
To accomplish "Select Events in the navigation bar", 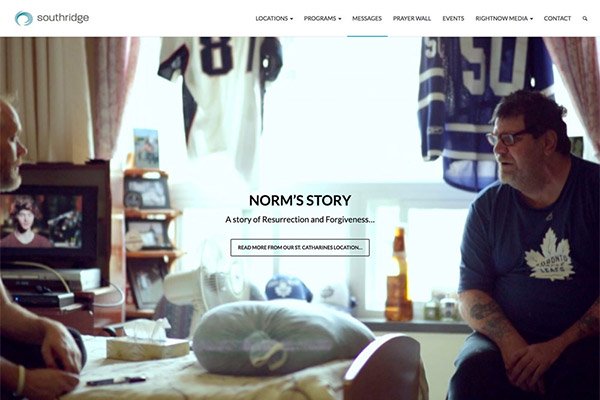I will (x=453, y=18).
